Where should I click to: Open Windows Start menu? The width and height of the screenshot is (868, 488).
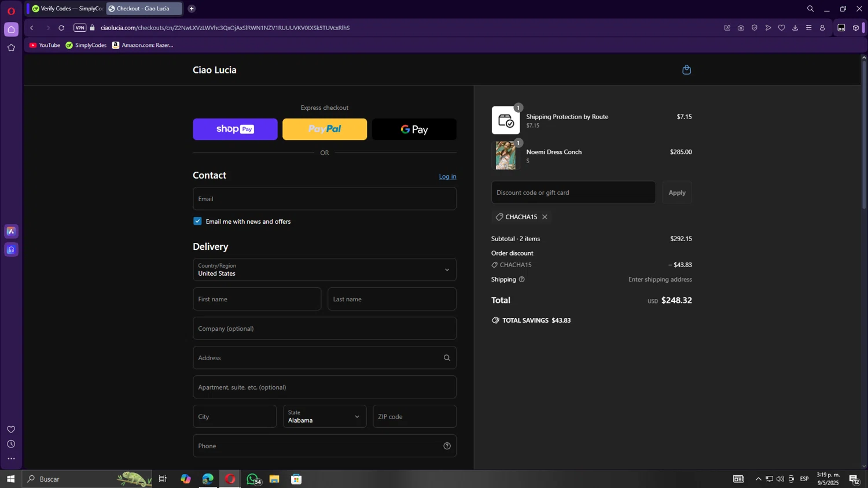point(10,479)
